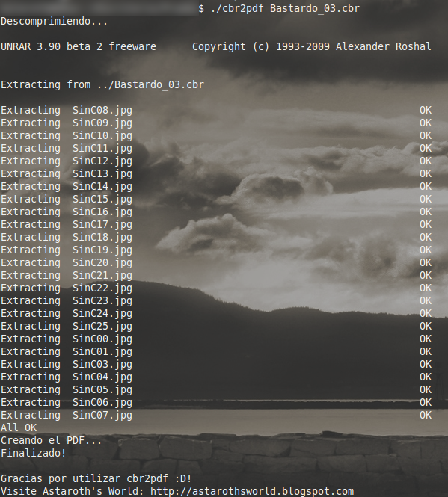448x497 pixels.
Task: Click the file name SinC19.jpg
Action: 102,250
